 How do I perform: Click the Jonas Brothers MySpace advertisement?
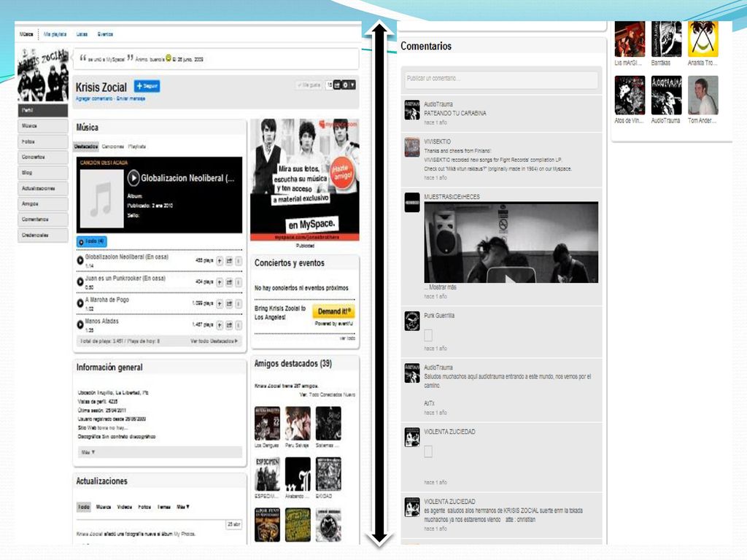[305, 180]
